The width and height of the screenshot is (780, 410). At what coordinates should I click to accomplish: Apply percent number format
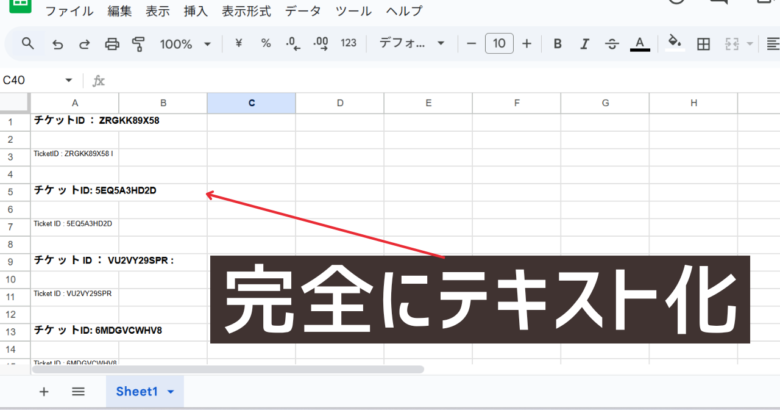[266, 44]
